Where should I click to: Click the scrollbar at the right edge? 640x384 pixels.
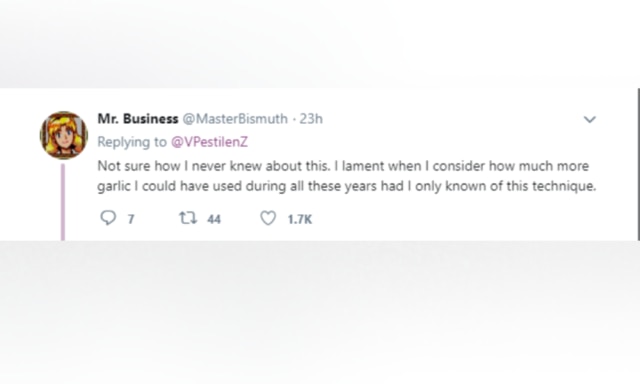(x=638, y=164)
